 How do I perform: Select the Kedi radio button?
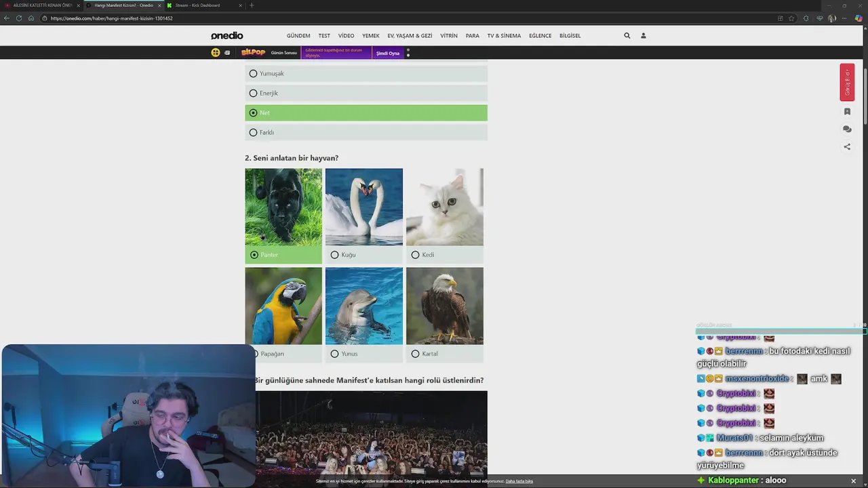(x=415, y=255)
